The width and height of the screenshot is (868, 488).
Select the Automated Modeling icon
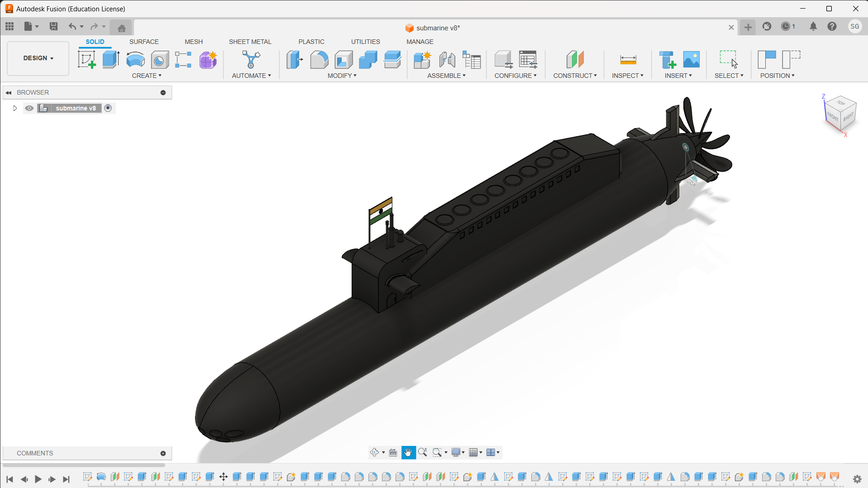point(251,59)
